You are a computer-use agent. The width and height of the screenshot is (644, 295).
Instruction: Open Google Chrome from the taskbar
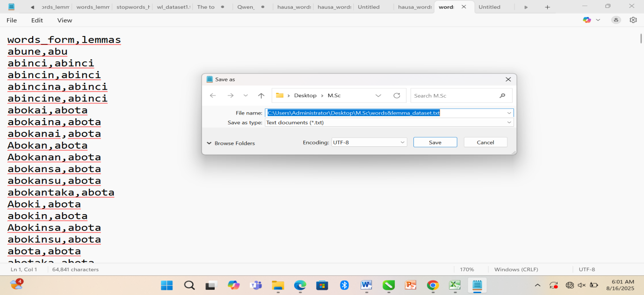click(433, 285)
